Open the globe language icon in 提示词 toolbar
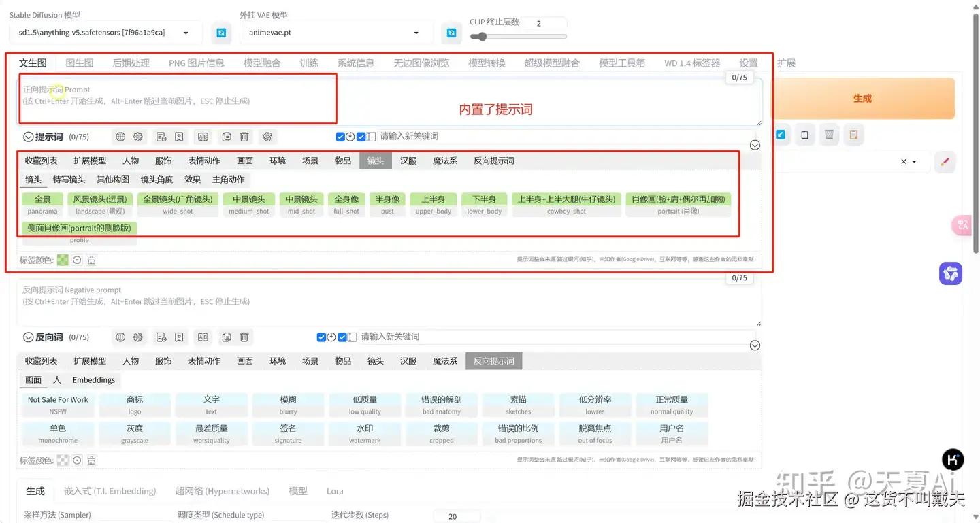Image resolution: width=980 pixels, height=523 pixels. coord(120,137)
